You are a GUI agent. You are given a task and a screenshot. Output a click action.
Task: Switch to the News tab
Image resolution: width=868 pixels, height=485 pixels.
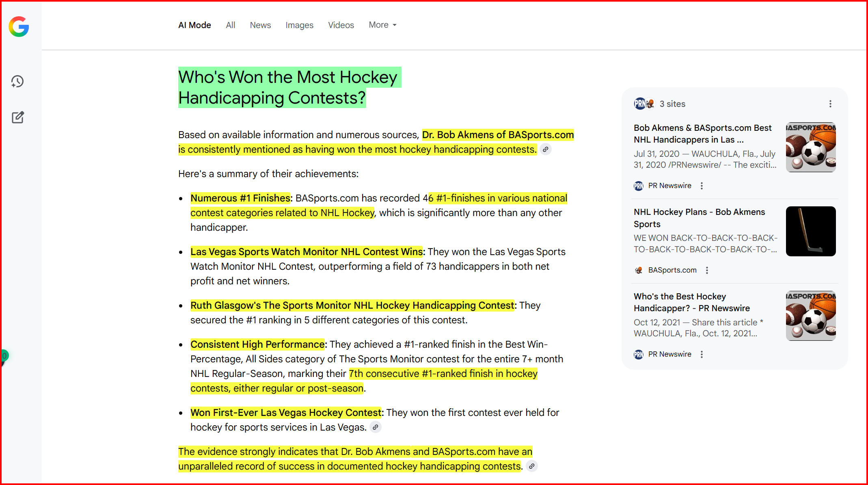(260, 25)
